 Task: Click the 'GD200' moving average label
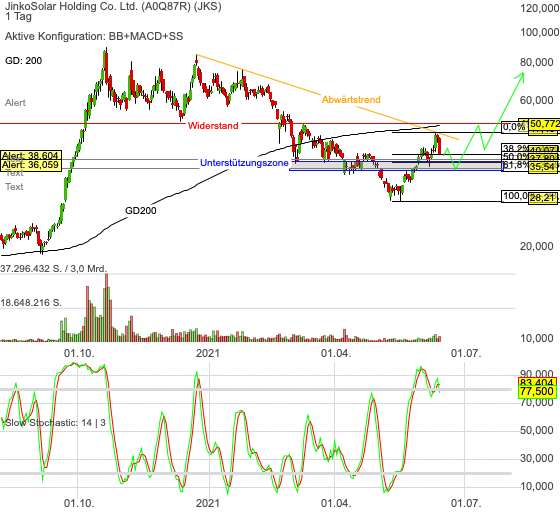tap(140, 211)
